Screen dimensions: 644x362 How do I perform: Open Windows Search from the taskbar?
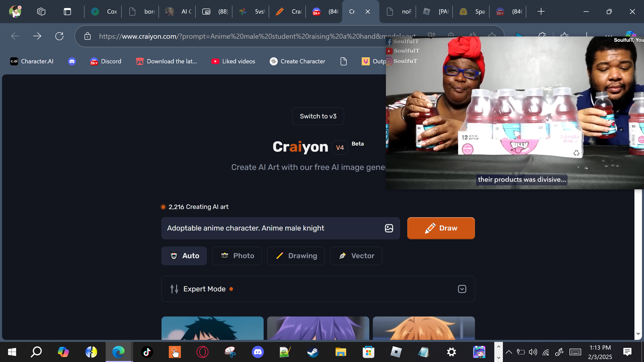pos(36,352)
